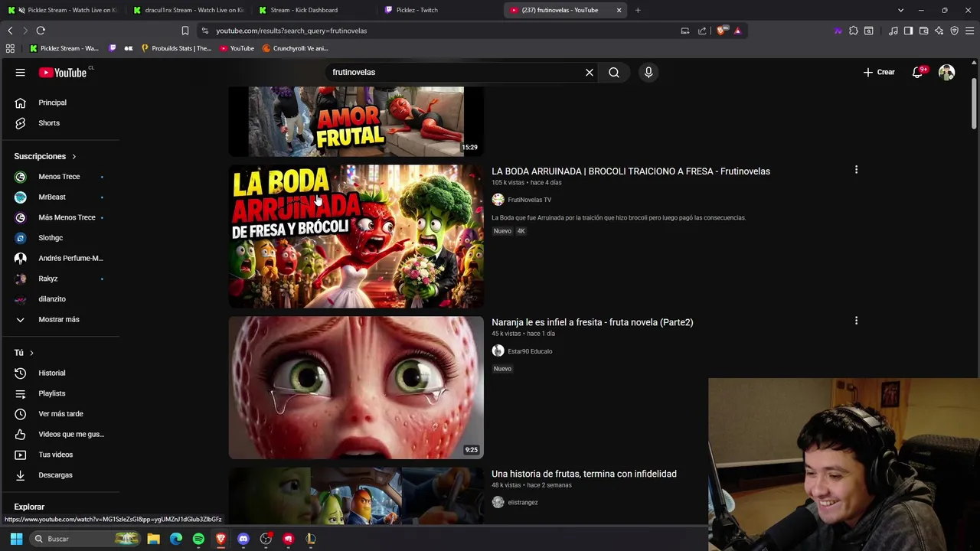This screenshot has width=980, height=551.
Task: Open the Crunchyroll bookmark
Action: [296, 48]
